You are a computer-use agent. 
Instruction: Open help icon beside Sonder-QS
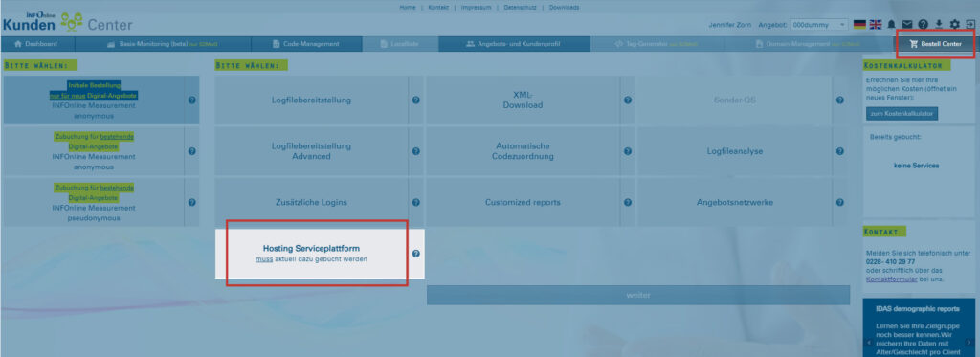(x=840, y=100)
